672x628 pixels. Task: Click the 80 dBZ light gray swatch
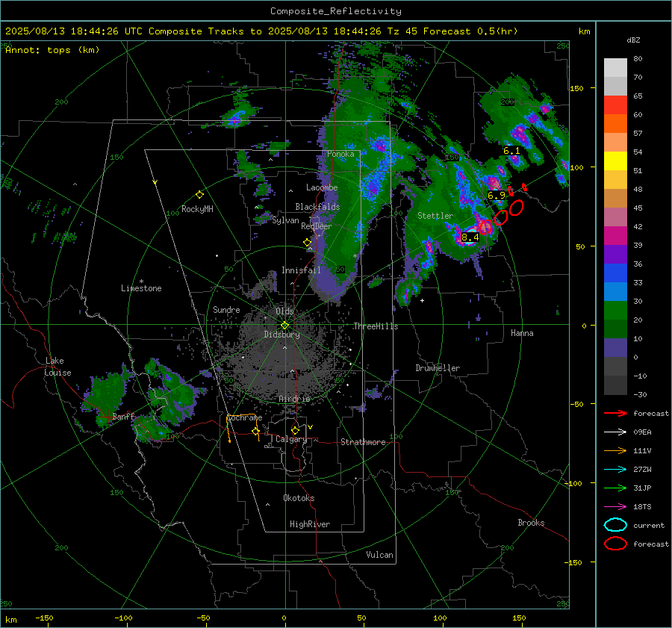point(615,67)
